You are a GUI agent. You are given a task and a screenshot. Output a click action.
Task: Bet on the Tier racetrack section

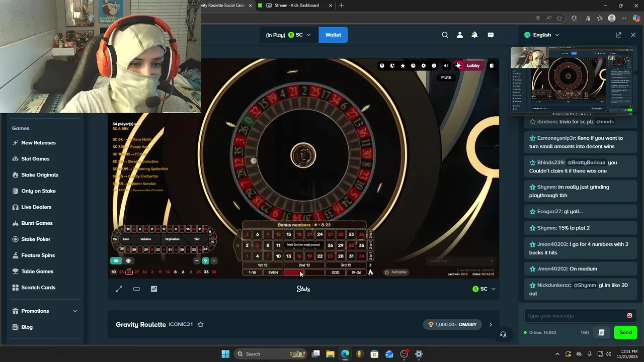196,239
